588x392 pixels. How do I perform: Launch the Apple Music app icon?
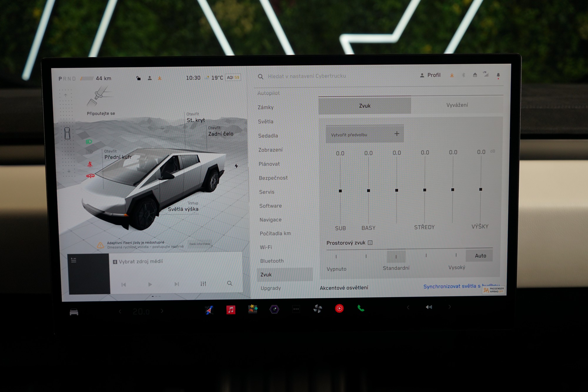coord(231,310)
